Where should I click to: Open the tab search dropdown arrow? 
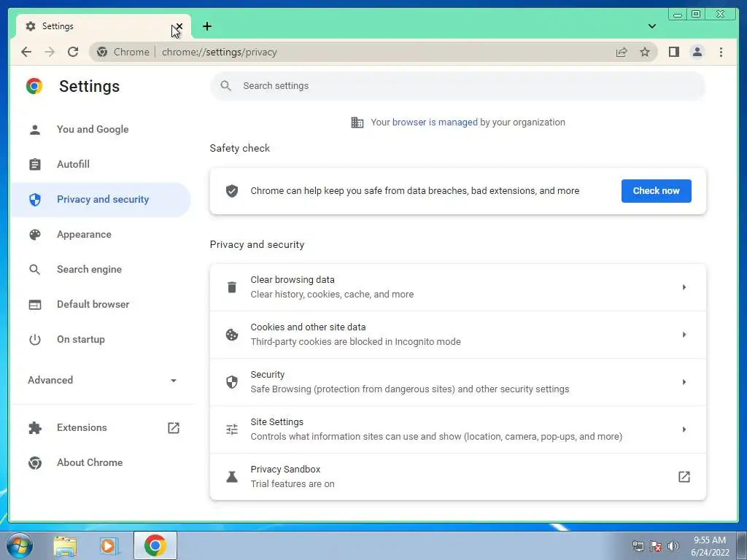point(651,26)
